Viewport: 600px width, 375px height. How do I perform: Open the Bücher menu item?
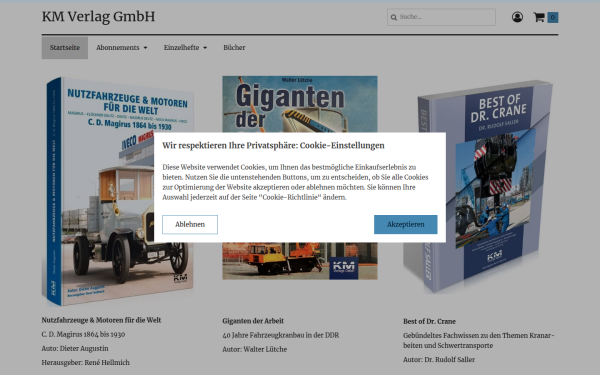pos(234,48)
